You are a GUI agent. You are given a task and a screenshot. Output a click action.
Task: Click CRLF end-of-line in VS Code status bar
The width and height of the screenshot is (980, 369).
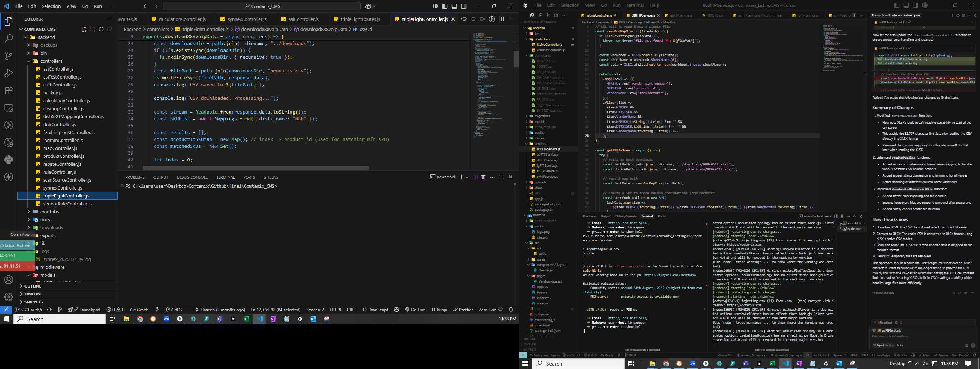[x=352, y=310]
